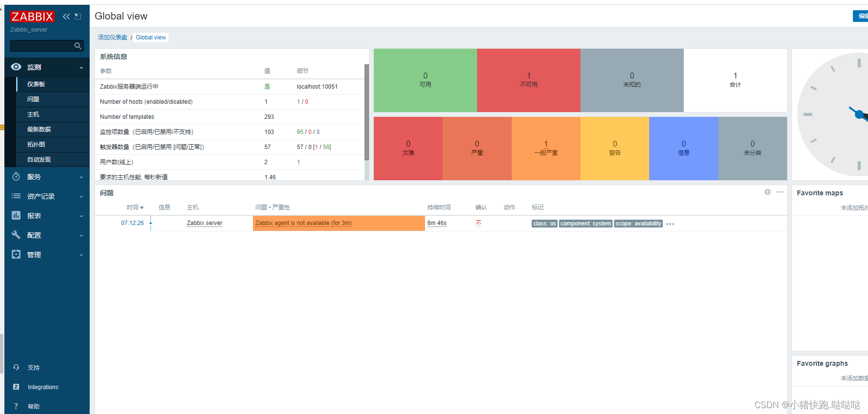This screenshot has width=868, height=414.
Task: Click the Global view breadcrumb
Action: pos(151,38)
